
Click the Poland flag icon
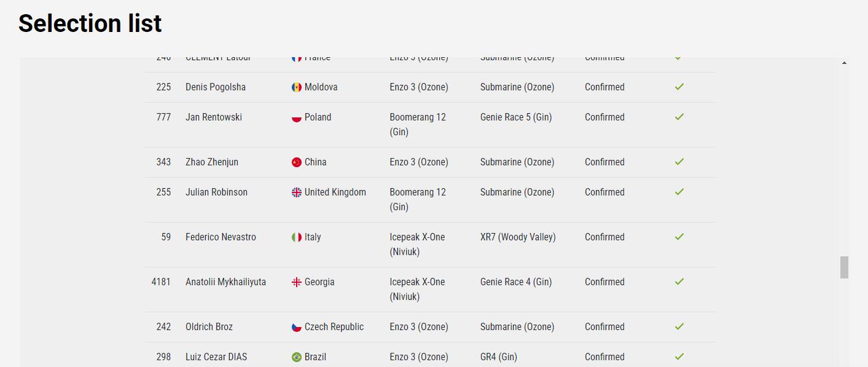pos(297,117)
